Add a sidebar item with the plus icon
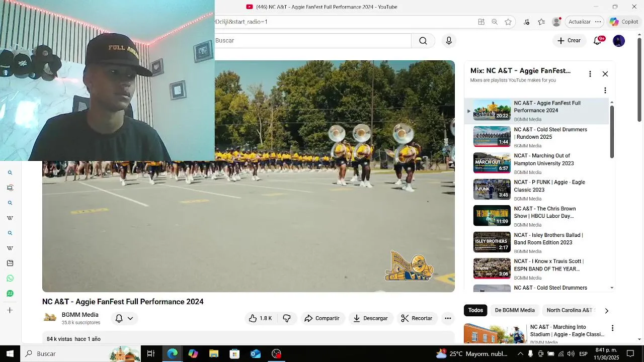Viewport: 644px width, 362px height. pos(10,310)
